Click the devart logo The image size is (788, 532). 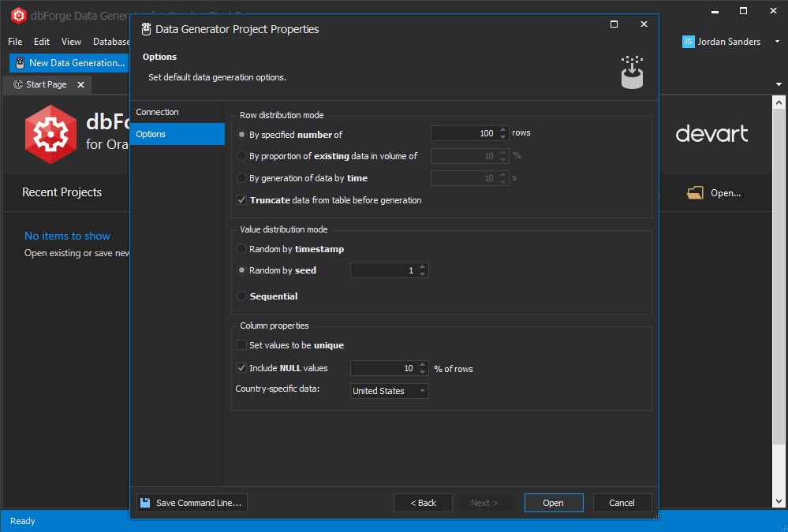(711, 134)
